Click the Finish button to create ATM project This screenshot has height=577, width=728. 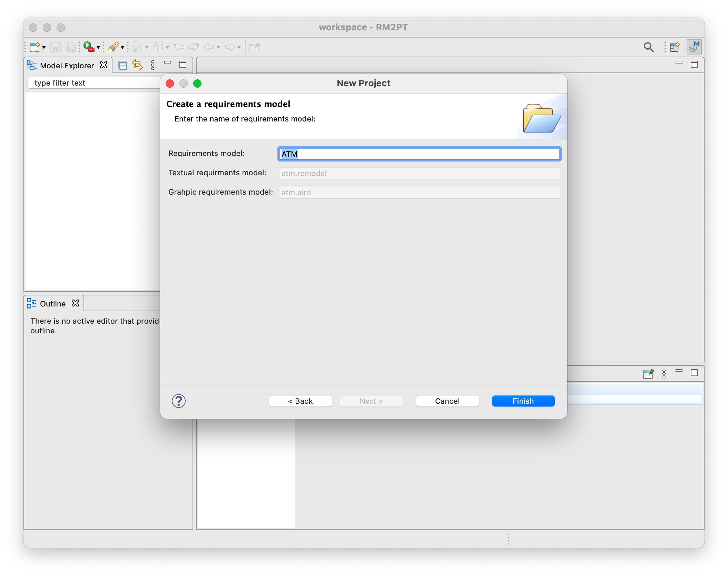point(522,401)
